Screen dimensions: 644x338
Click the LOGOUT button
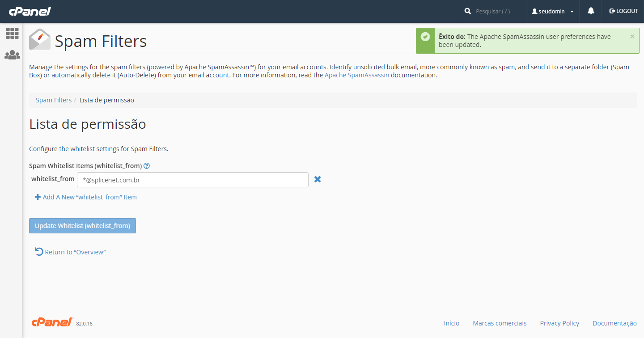tap(623, 11)
